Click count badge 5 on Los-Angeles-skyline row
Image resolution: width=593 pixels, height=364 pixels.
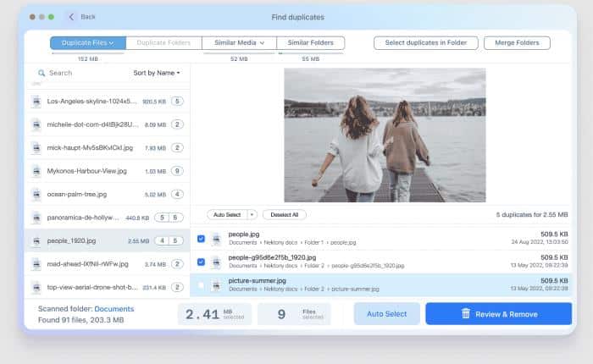coord(177,102)
